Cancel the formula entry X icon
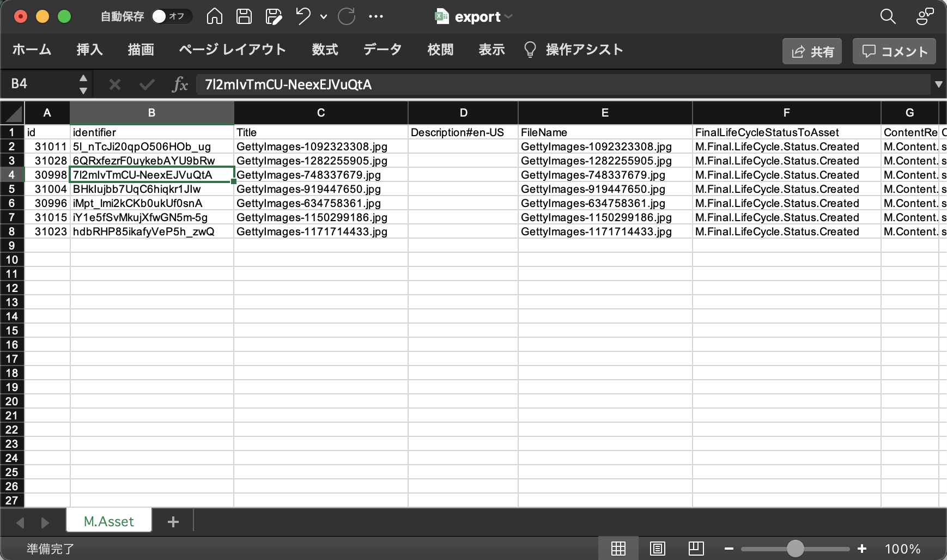The height and width of the screenshot is (560, 947). pyautogui.click(x=114, y=84)
